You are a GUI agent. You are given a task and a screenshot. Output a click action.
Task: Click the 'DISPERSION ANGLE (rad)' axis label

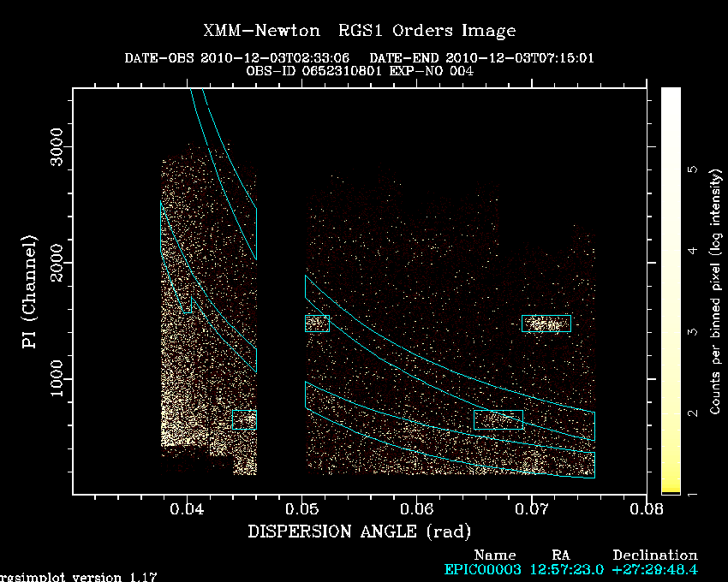click(360, 532)
